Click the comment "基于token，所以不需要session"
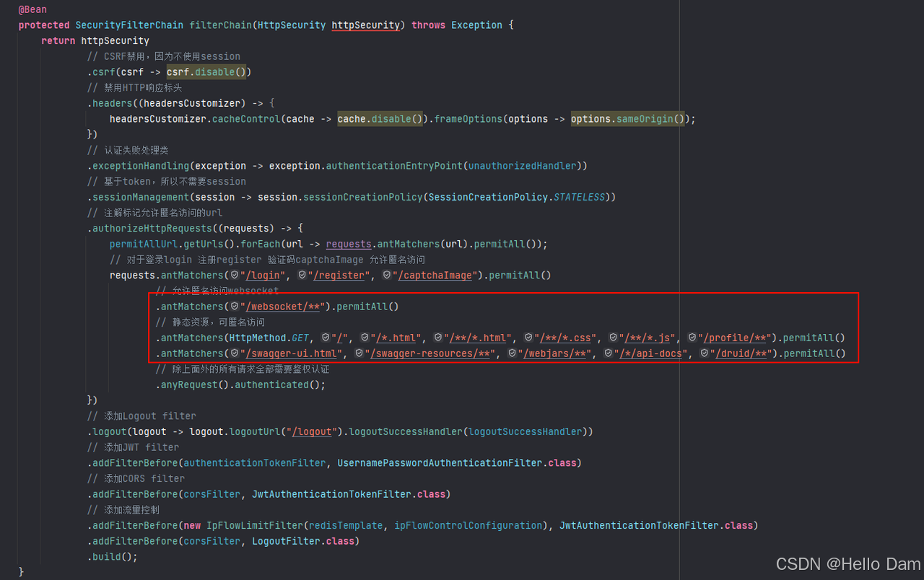924x580 pixels. point(166,181)
